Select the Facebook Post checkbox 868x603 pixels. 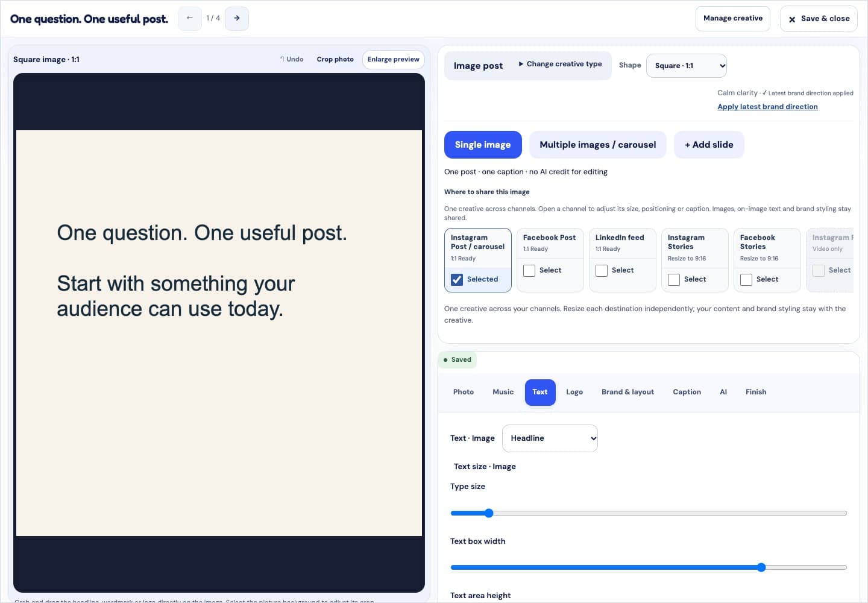tap(529, 271)
